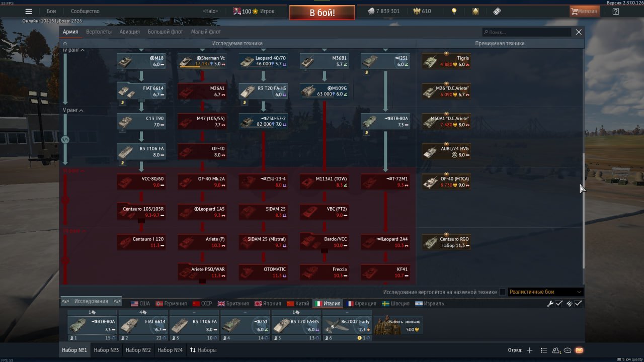Click the light bulb icon in top bar
The width and height of the screenshot is (644, 362).
click(x=454, y=11)
